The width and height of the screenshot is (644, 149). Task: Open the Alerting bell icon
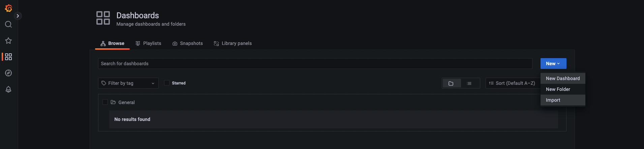pos(8,89)
